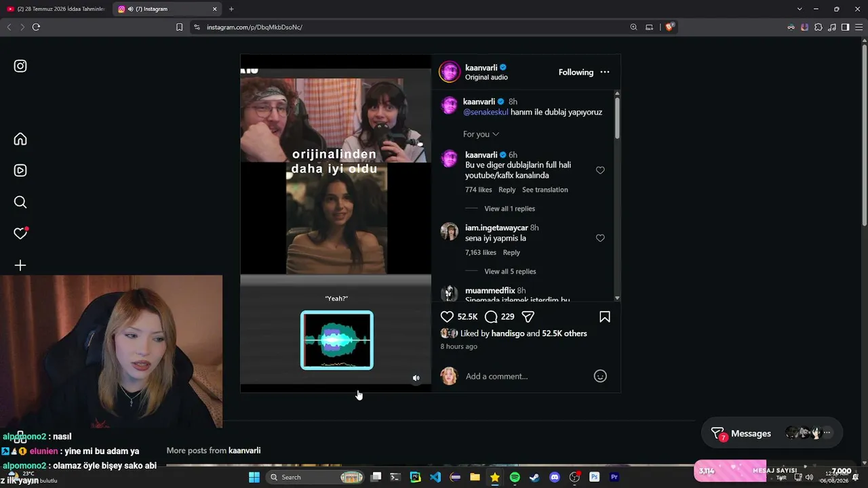868x488 pixels.
Task: Open the media control music-note icon
Action: tap(832, 27)
